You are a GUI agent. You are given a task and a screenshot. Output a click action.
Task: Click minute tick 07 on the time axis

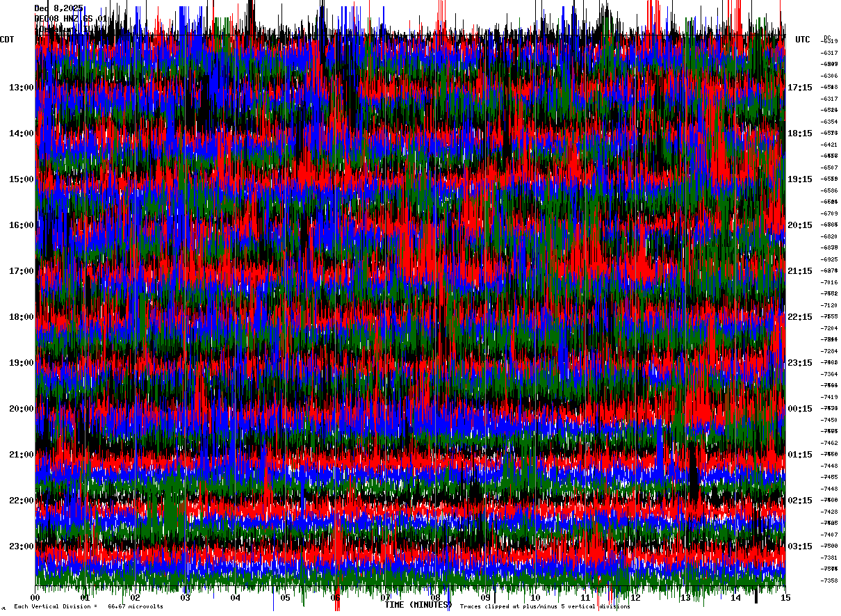coord(385,598)
